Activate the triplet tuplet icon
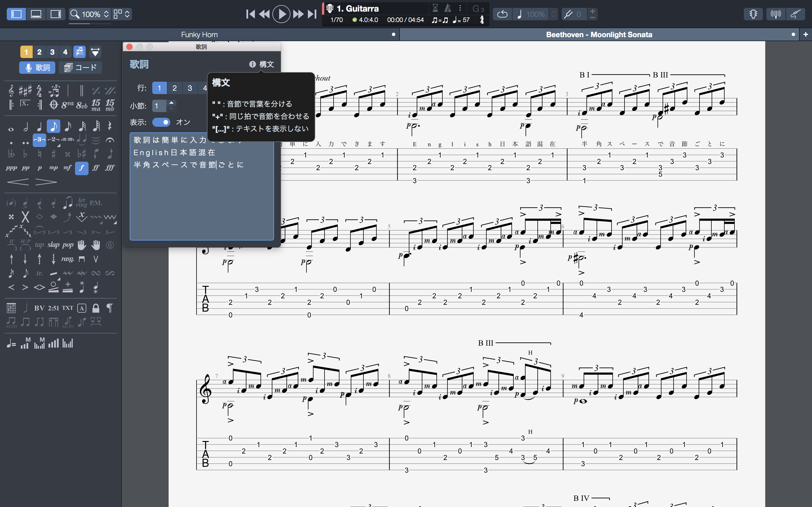Image resolution: width=812 pixels, height=507 pixels. point(39,140)
